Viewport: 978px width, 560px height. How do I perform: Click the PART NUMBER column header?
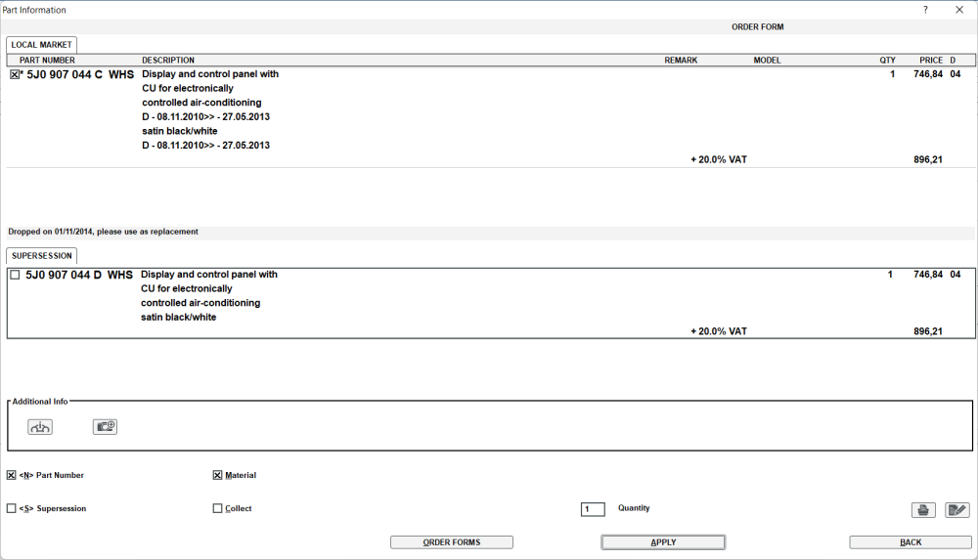(47, 61)
